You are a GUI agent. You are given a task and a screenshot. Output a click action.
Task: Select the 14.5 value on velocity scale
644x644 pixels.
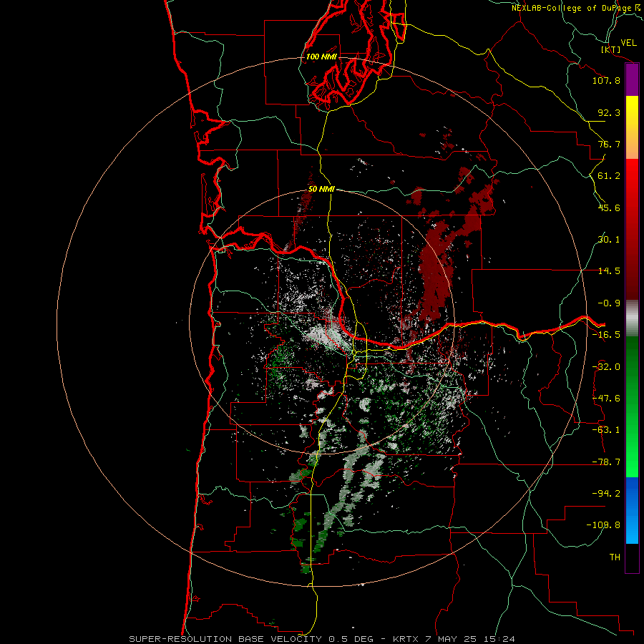pos(609,271)
